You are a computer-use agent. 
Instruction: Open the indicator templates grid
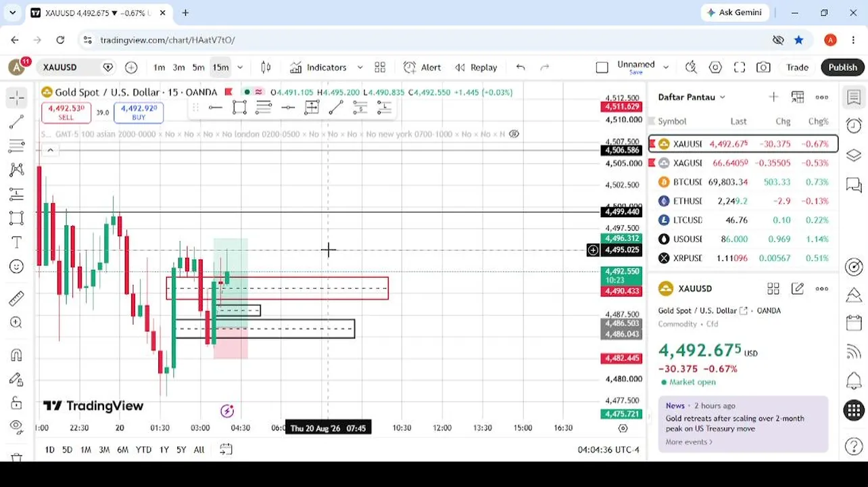click(x=380, y=67)
